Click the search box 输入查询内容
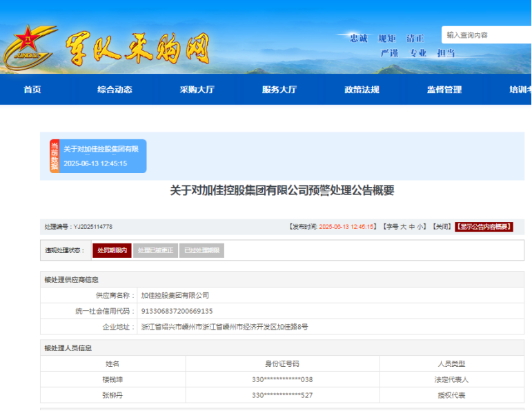Image resolution: width=532 pixels, height=411 pixels. point(486,35)
